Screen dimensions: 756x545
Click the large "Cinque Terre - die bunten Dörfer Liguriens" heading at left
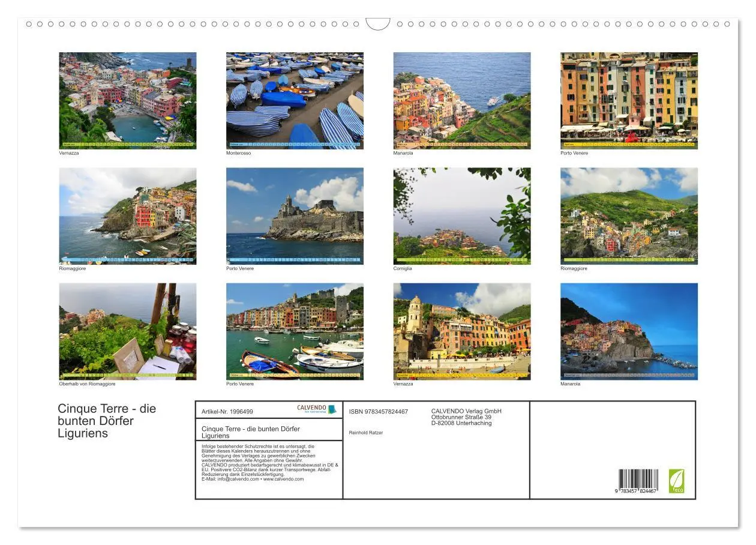pos(107,421)
